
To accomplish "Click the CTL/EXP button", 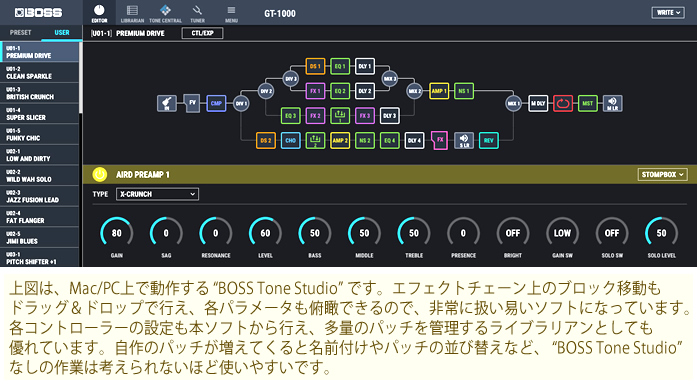I will pos(202,33).
